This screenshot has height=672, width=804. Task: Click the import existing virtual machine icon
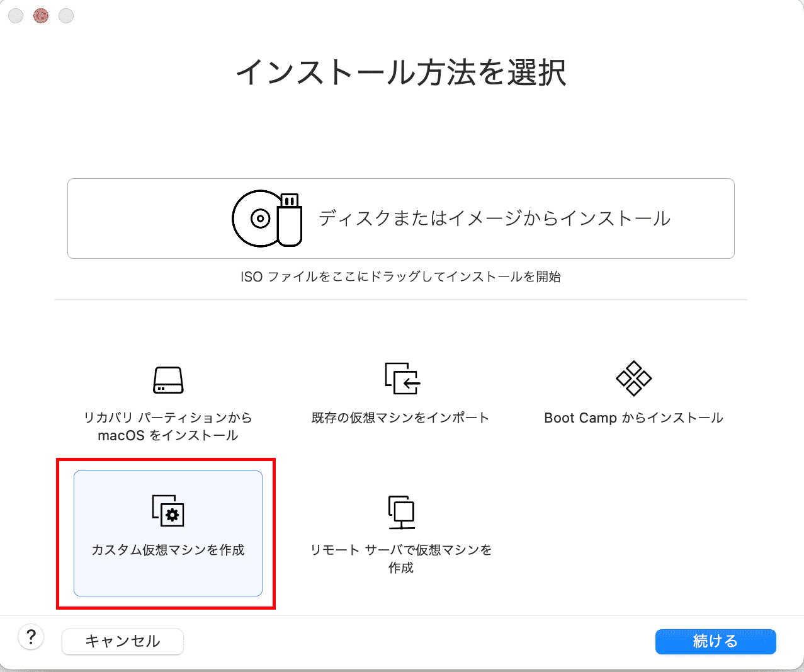point(402,378)
